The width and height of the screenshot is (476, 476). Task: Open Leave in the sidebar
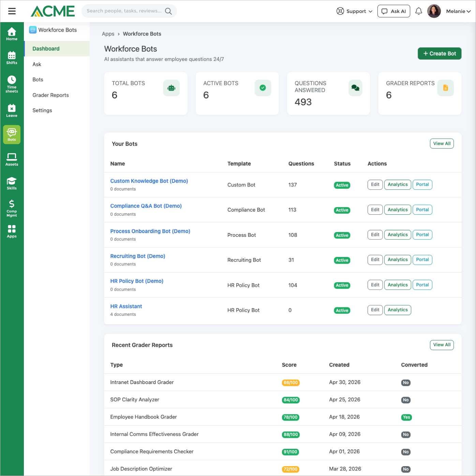click(x=12, y=111)
